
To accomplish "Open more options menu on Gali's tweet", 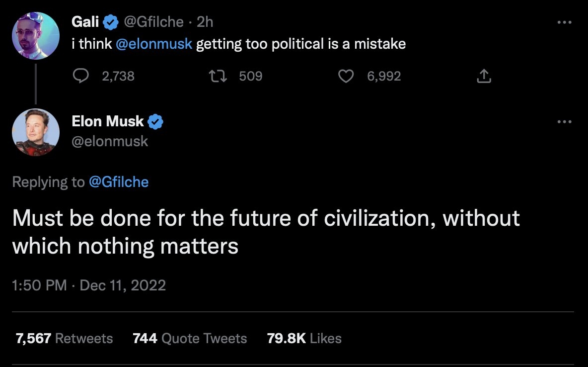I will click(x=564, y=22).
